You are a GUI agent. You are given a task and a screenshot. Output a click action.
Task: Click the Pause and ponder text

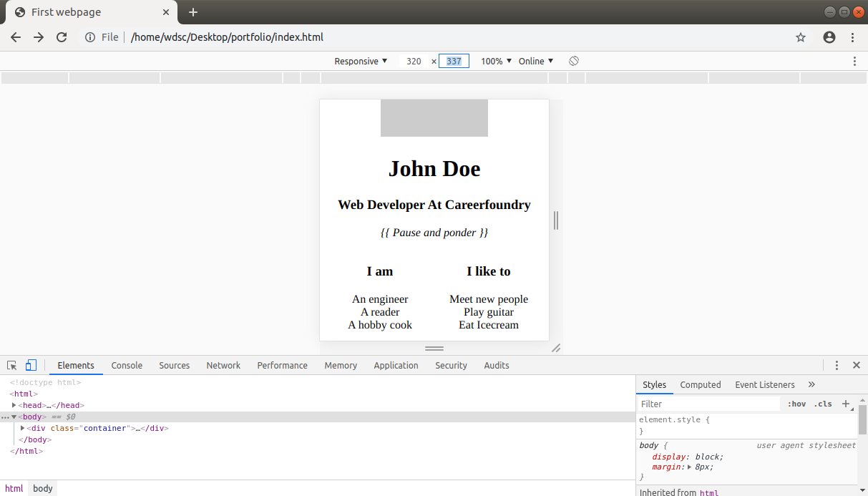434,233
